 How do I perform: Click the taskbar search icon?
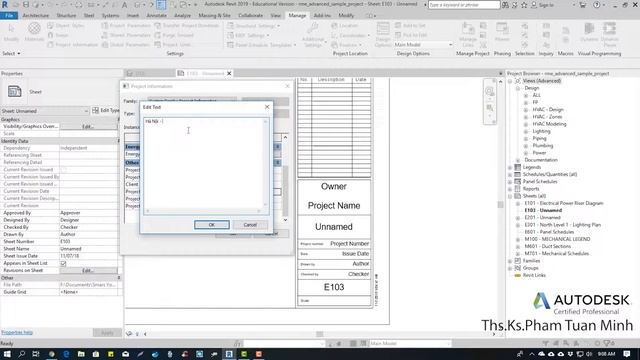click(22, 354)
